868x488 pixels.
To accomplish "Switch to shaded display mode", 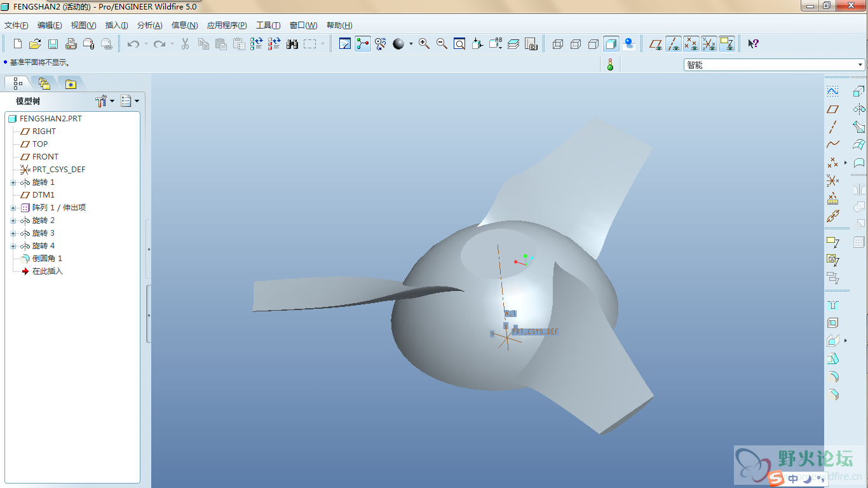I will [x=611, y=44].
